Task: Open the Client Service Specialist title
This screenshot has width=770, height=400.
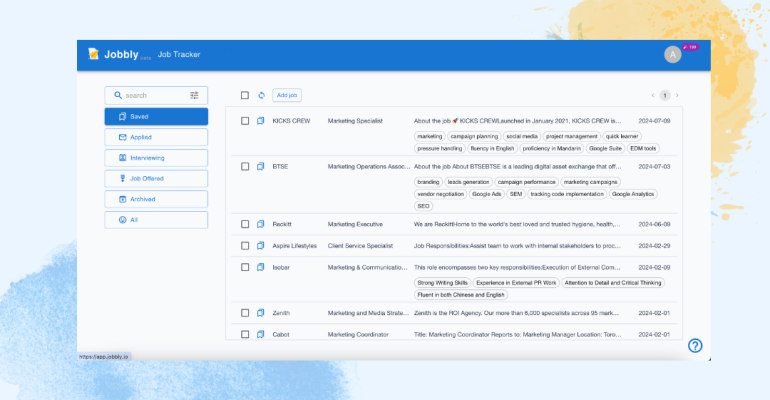Action: (x=360, y=245)
